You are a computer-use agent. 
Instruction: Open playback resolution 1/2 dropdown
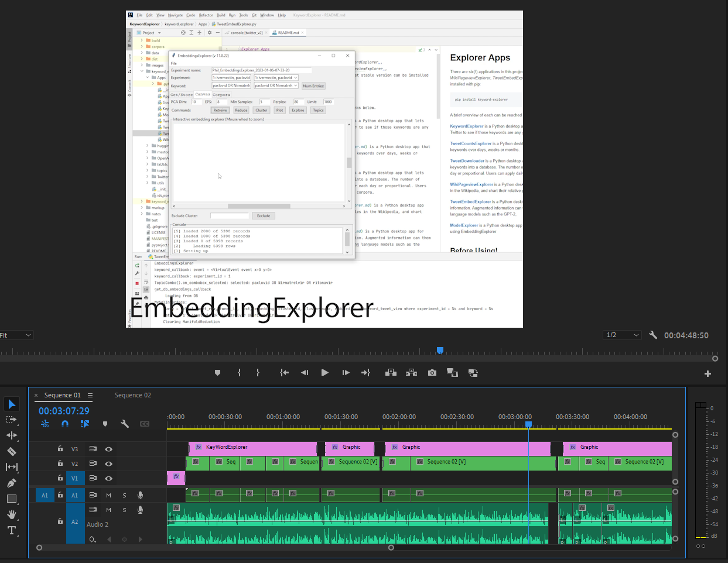pos(623,335)
